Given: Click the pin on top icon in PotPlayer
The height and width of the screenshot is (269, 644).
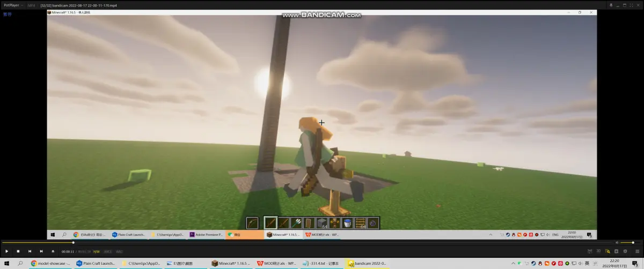Looking at the screenshot, I should tap(611, 5).
